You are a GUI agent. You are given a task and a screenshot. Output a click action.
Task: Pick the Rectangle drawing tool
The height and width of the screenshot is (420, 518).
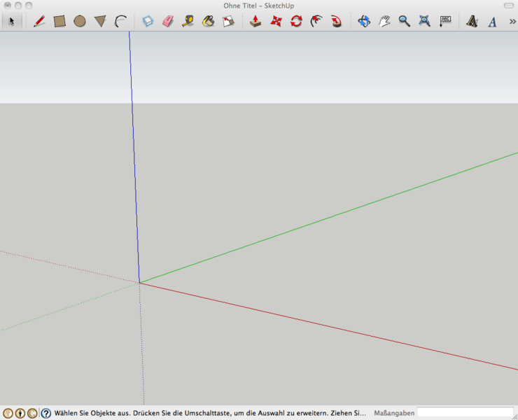tap(59, 21)
